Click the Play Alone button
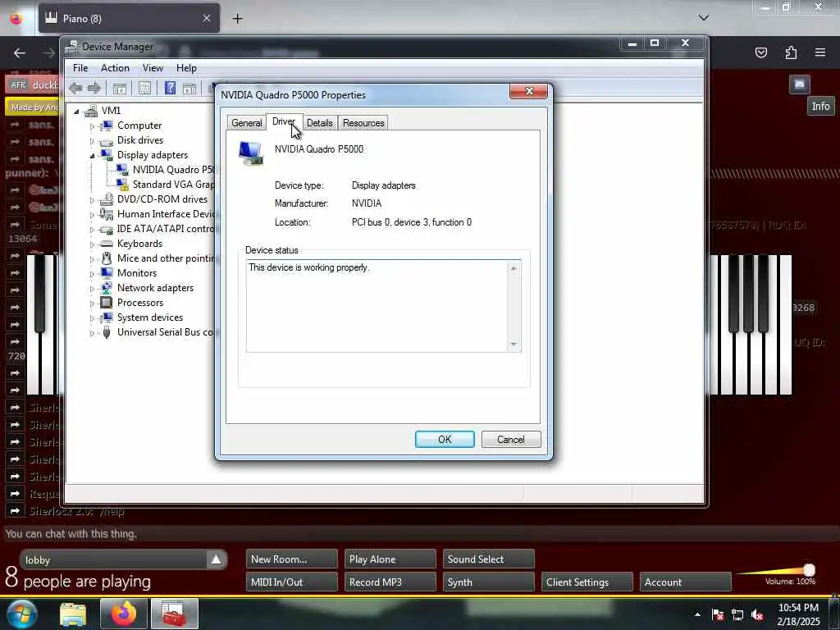The image size is (840, 630). (x=390, y=559)
